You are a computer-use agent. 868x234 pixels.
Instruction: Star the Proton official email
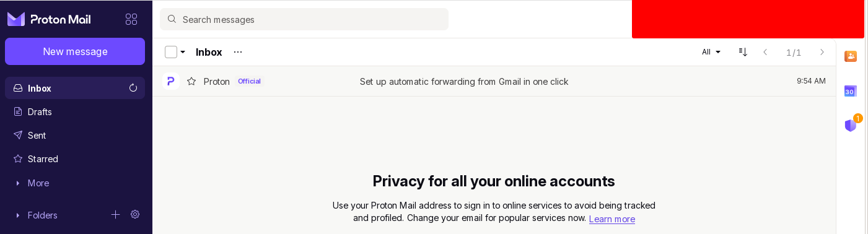pos(191,81)
